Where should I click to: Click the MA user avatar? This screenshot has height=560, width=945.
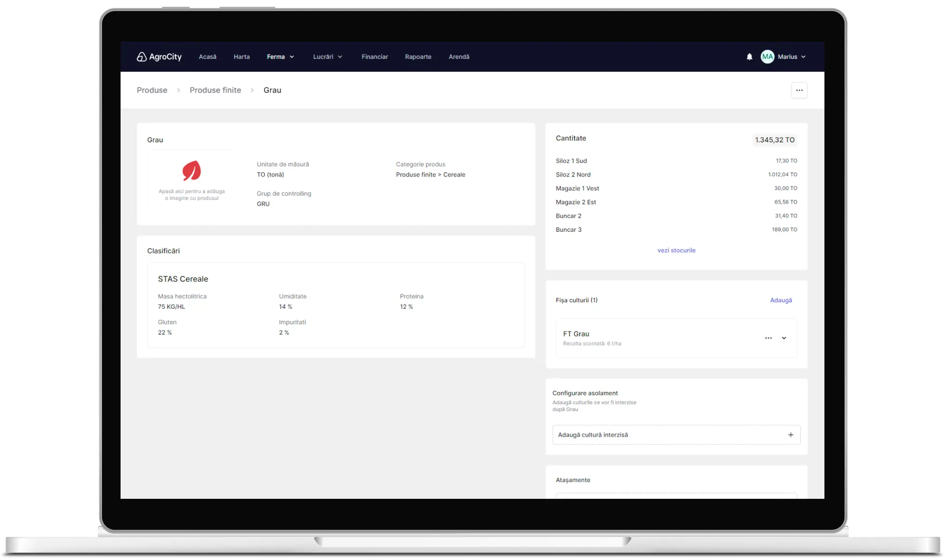tap(767, 57)
